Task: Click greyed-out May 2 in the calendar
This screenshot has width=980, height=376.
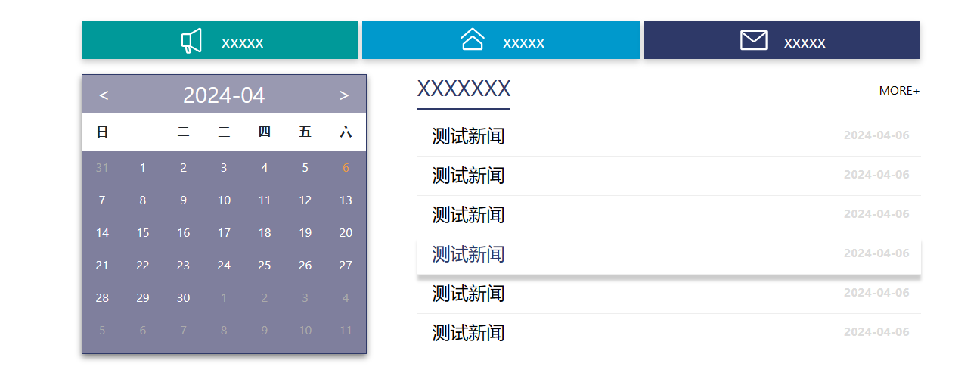Action: pyautogui.click(x=265, y=298)
